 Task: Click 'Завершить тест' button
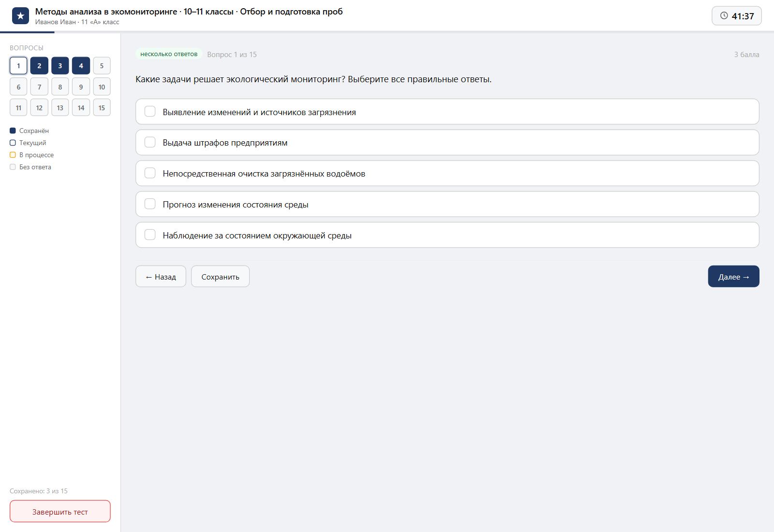(x=60, y=512)
